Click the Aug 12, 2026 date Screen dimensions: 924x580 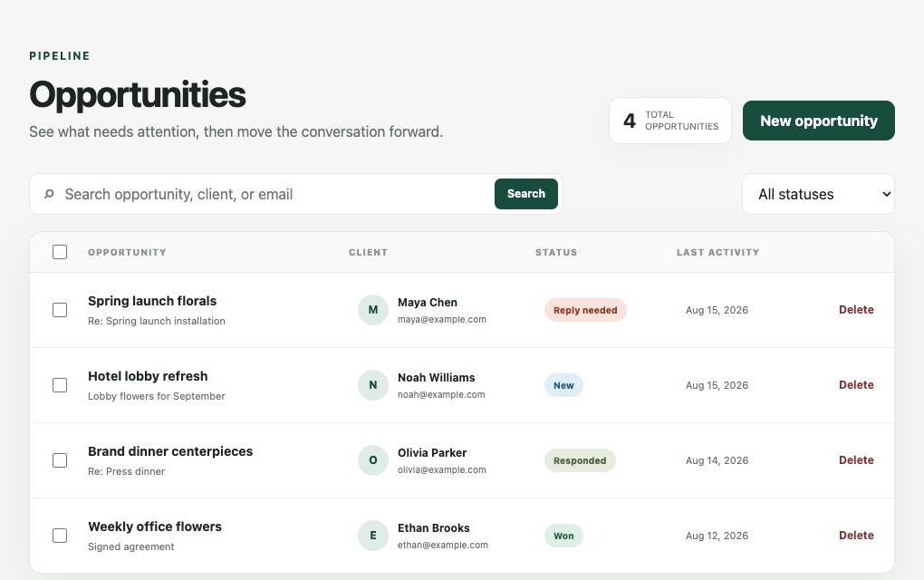tap(717, 536)
